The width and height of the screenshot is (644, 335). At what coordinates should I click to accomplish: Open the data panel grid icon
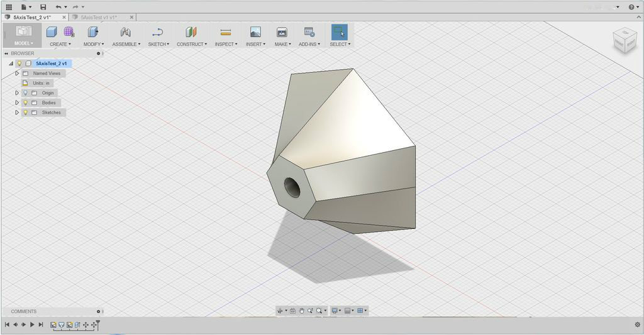coord(9,7)
